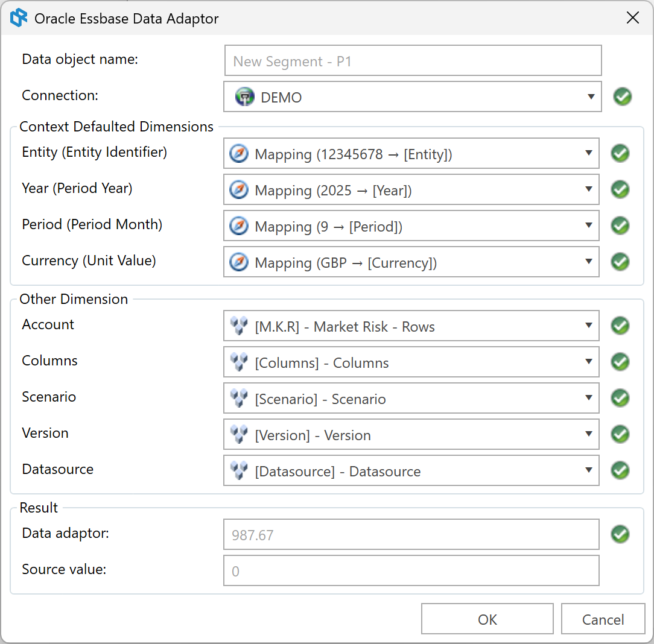654x644 pixels.
Task: Click the compass icon in Entity mapping
Action: tap(239, 153)
